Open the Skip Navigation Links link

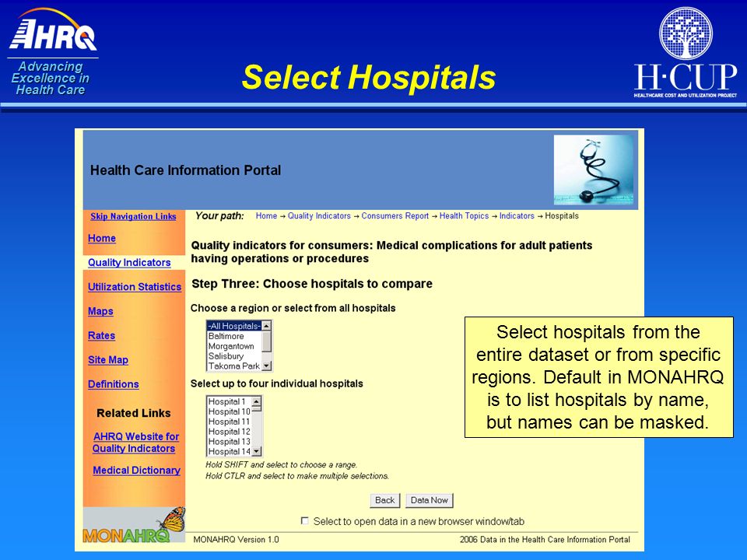(x=133, y=216)
